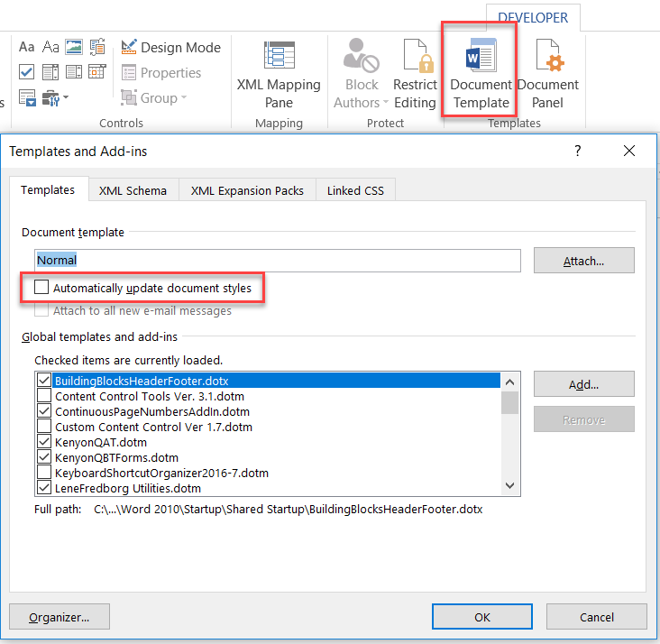
Task: Insert Drop-Down List content control
Action: point(74,72)
